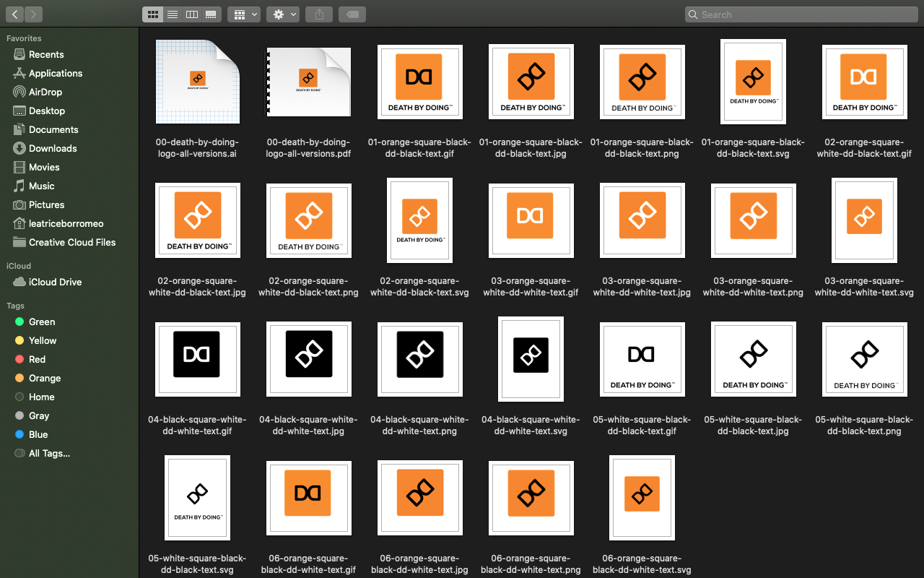924x578 pixels.
Task: Open the group-by arrangement dropdown
Action: point(244,14)
